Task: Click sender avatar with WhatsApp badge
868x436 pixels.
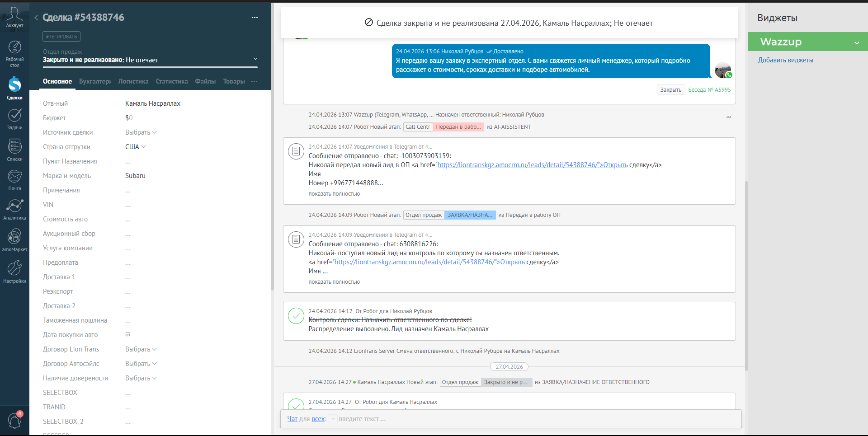Action: [723, 70]
